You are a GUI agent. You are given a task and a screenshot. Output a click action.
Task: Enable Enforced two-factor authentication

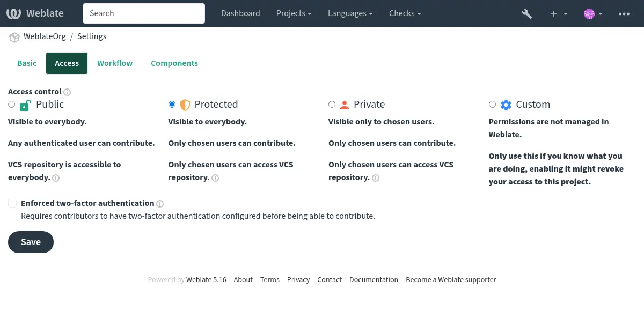click(12, 203)
